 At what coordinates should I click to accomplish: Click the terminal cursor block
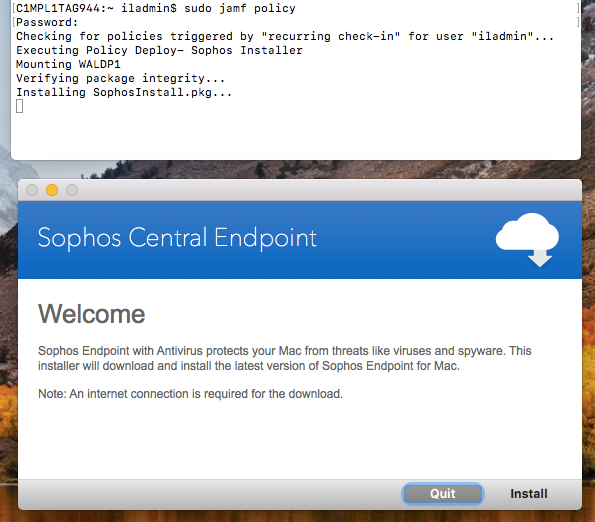[x=20, y=106]
